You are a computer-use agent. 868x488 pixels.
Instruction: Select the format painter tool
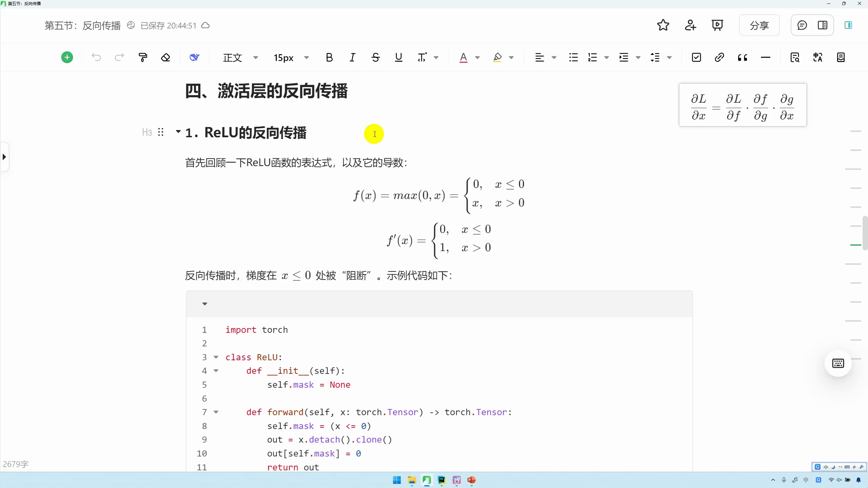click(x=142, y=57)
